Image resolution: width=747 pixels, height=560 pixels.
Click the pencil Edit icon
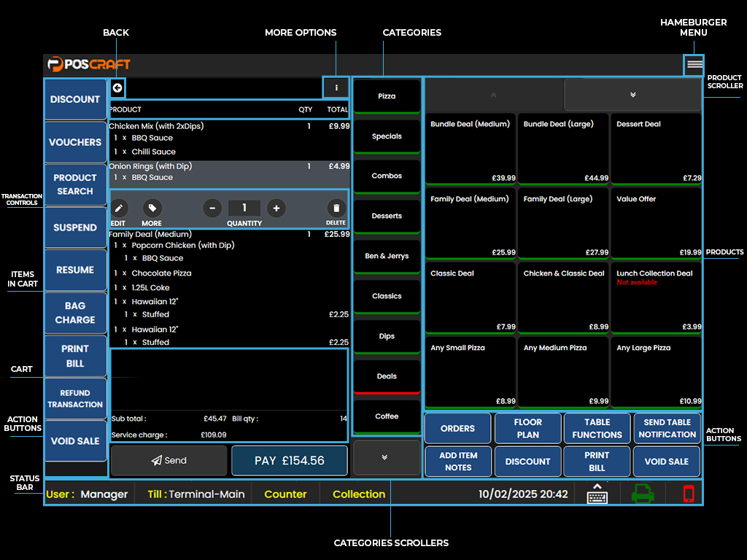119,208
